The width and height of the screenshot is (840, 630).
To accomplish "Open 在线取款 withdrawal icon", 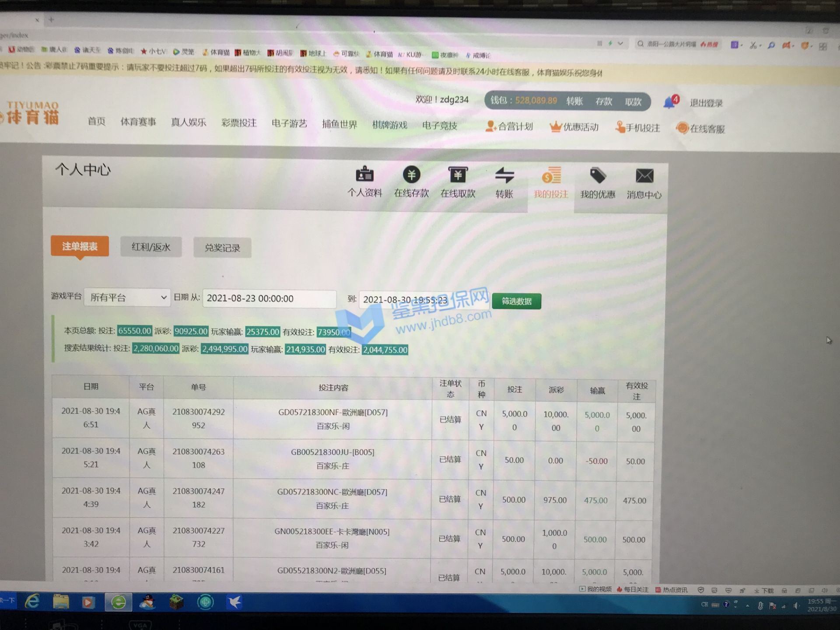I will coord(458,175).
